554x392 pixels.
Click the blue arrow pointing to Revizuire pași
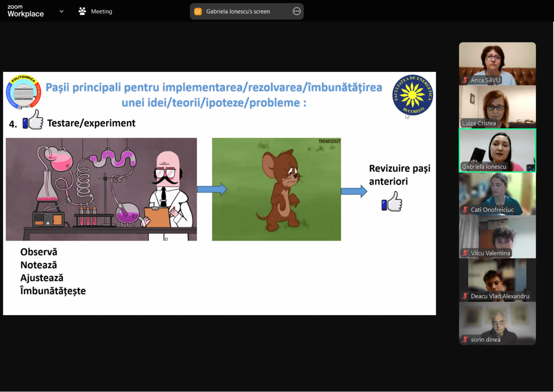click(354, 191)
